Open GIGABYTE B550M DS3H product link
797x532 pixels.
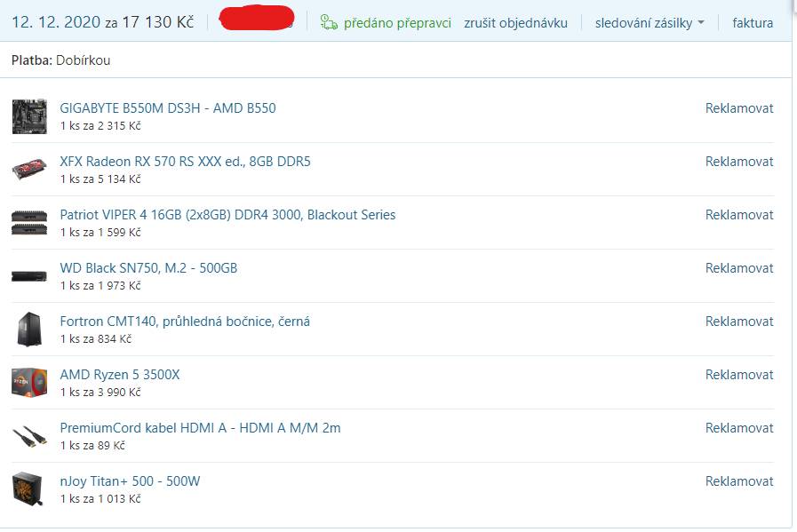tap(168, 108)
